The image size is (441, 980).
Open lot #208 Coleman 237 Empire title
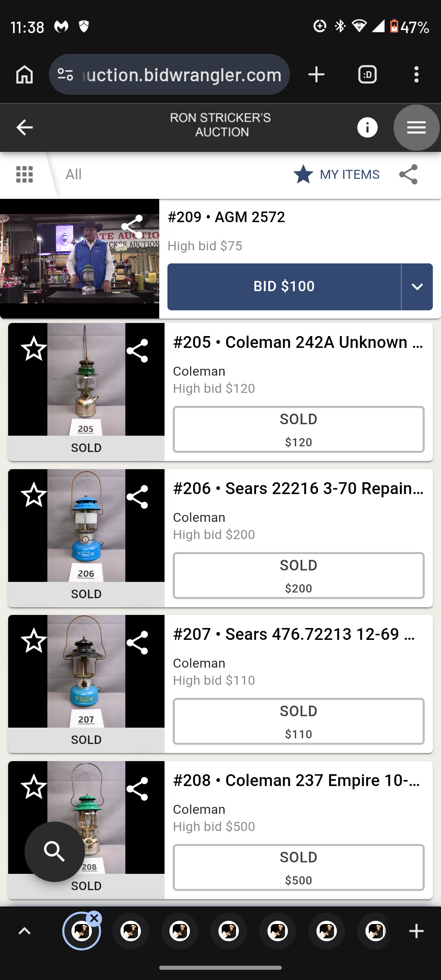[x=297, y=780]
